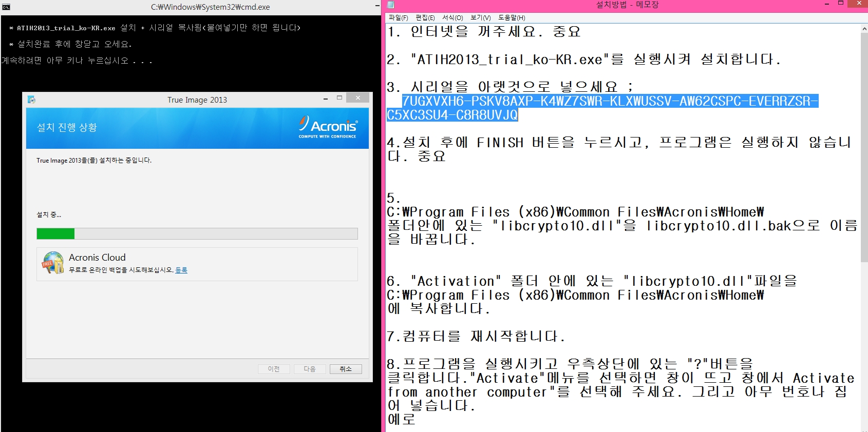The height and width of the screenshot is (432, 868).
Task: Click the 'Acronis Cloud' heading in installer
Action: coord(97,258)
